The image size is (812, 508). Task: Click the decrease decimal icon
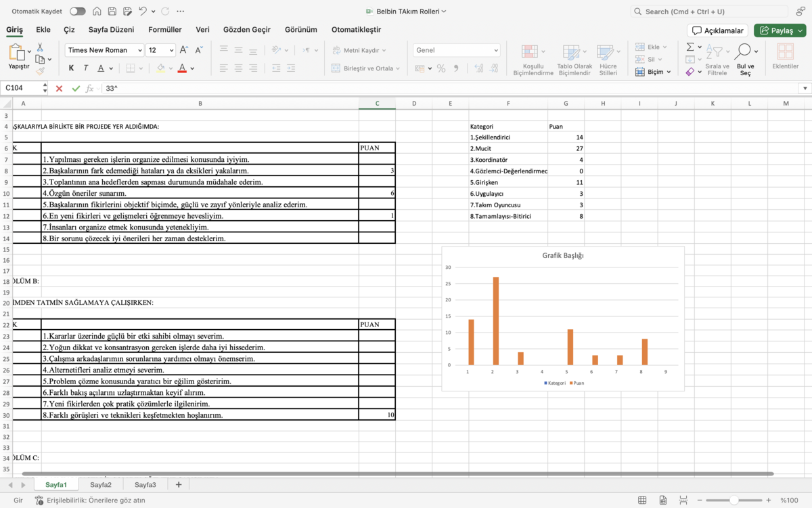pyautogui.click(x=495, y=68)
